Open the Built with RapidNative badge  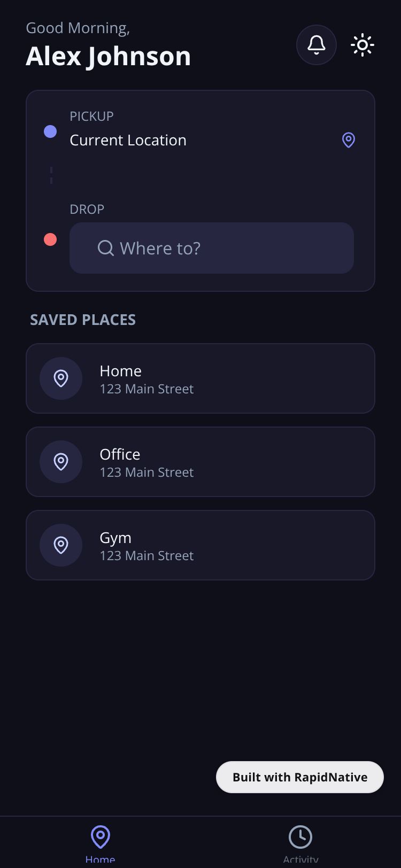coord(300,777)
